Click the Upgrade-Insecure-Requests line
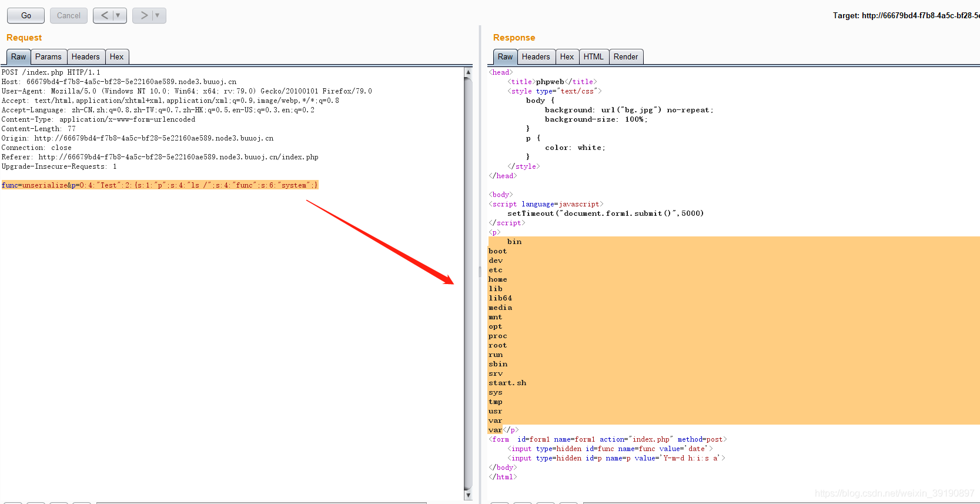The height and width of the screenshot is (504, 980). [59, 166]
